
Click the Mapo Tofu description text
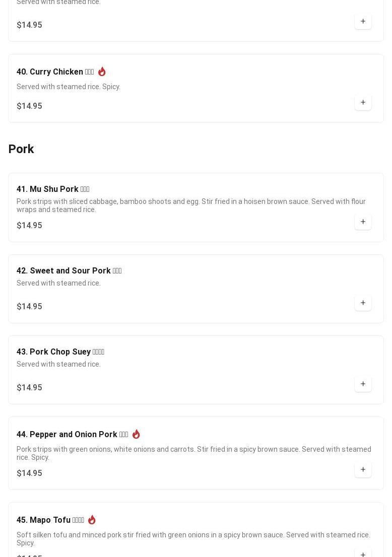(193, 538)
